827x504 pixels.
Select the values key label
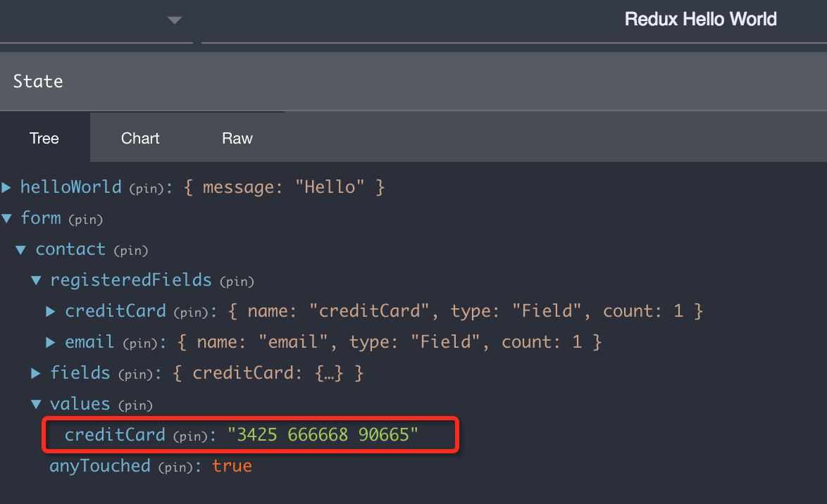coord(80,404)
